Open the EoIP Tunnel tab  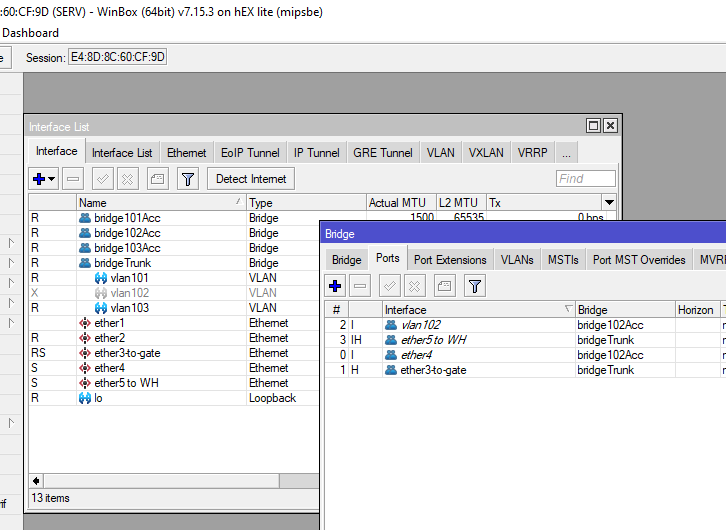(250, 153)
